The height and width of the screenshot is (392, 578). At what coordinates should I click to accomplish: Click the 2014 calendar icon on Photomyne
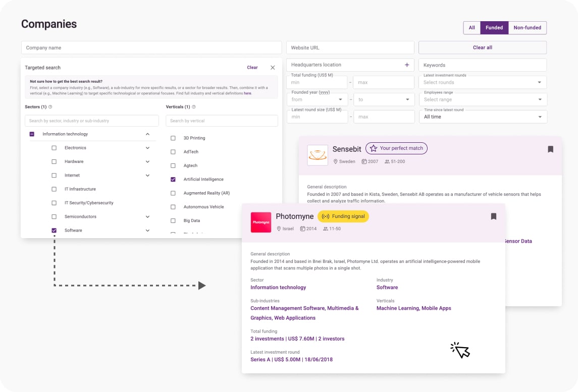click(302, 229)
